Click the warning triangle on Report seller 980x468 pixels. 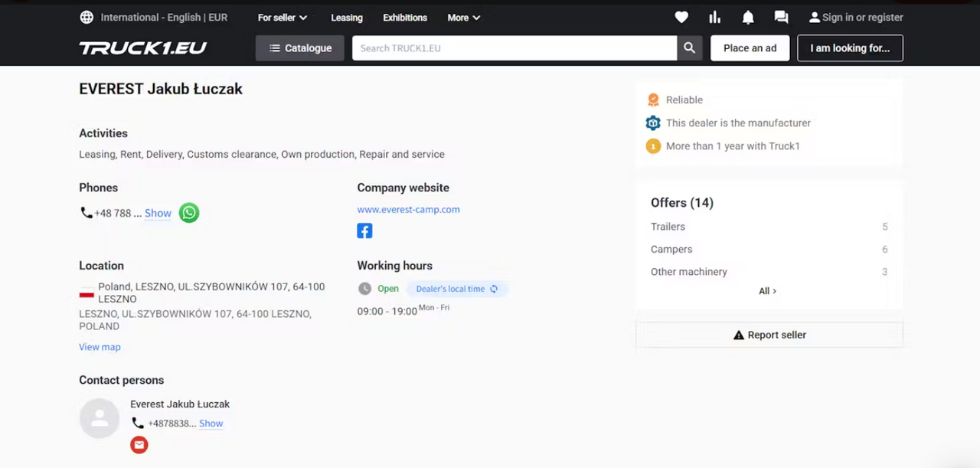(x=739, y=335)
